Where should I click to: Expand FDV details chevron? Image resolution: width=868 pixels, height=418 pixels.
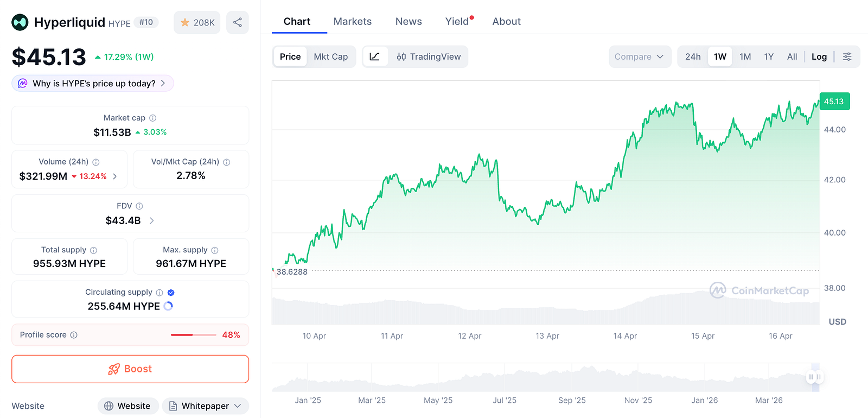152,220
